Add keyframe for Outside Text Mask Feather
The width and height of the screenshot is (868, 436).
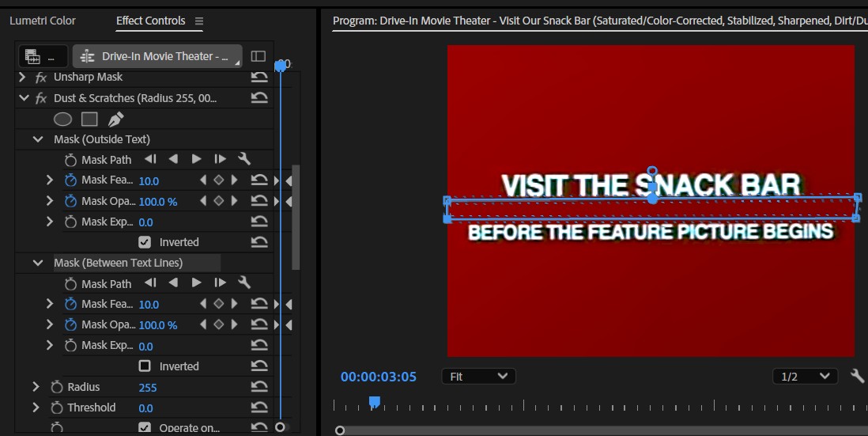pos(219,180)
